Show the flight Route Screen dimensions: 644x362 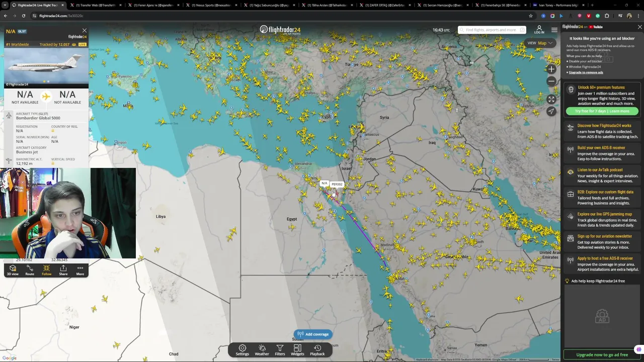click(x=30, y=270)
